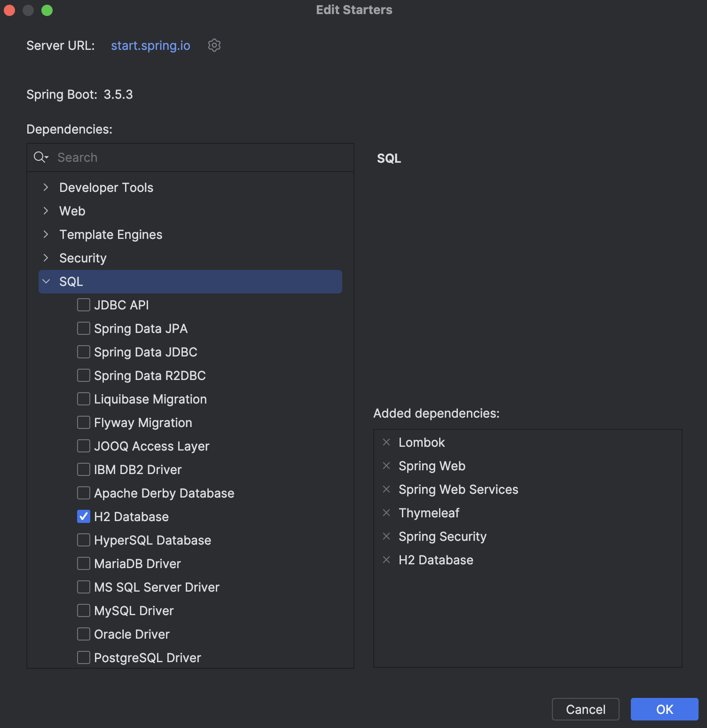Viewport: 707px width, 728px height.
Task: Enable Spring Data R2DBC dependency
Action: pos(84,375)
